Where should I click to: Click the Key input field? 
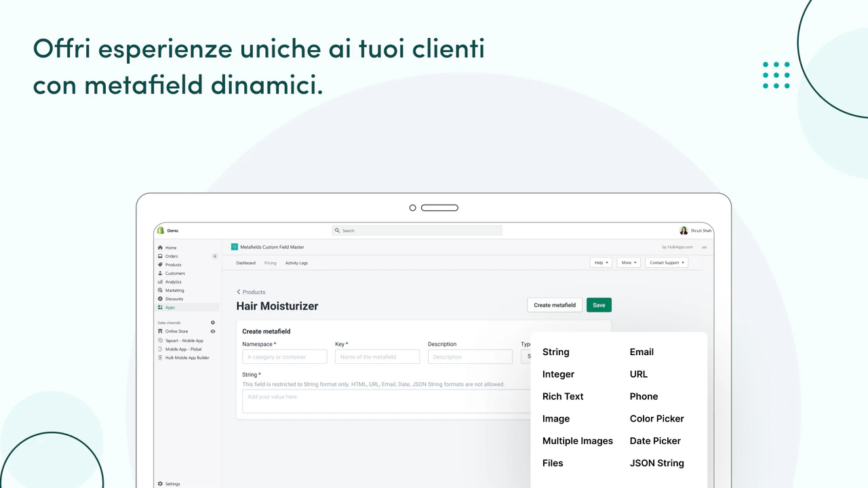377,357
